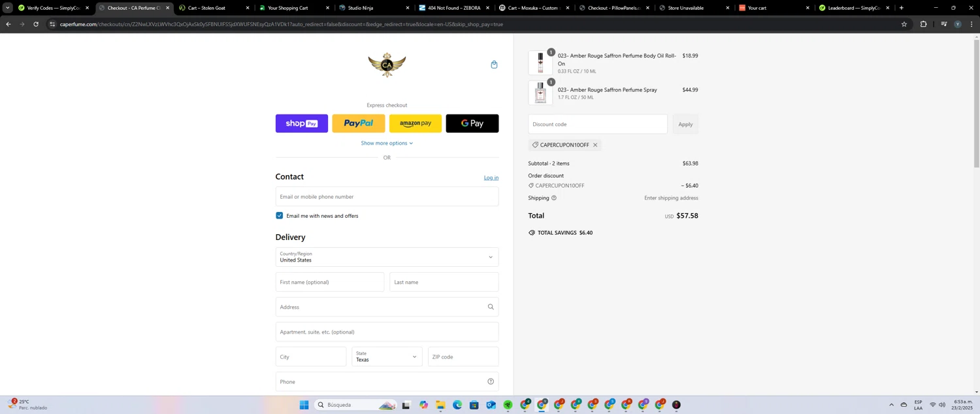This screenshot has width=980, height=414.
Task: Pay with Shop Pay button
Action: point(302,124)
